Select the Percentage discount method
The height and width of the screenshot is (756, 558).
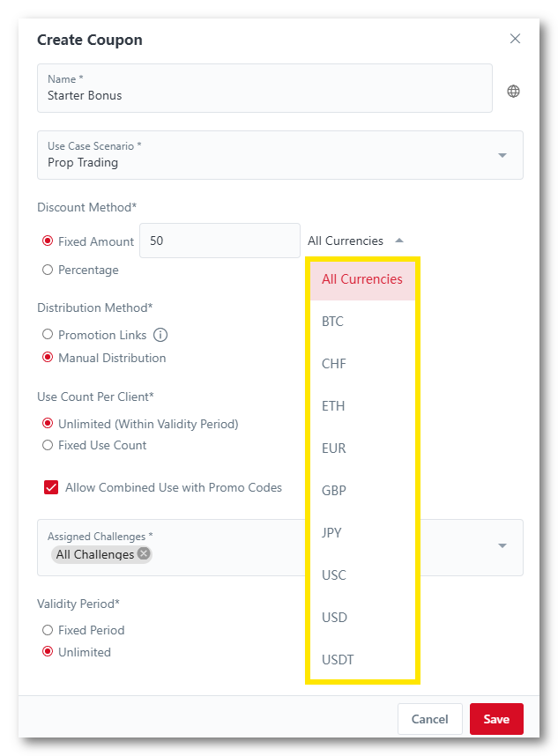click(x=48, y=271)
